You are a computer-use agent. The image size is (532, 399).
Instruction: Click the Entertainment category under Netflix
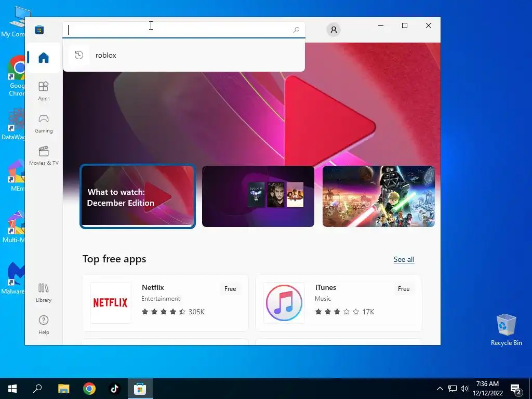pyautogui.click(x=161, y=299)
